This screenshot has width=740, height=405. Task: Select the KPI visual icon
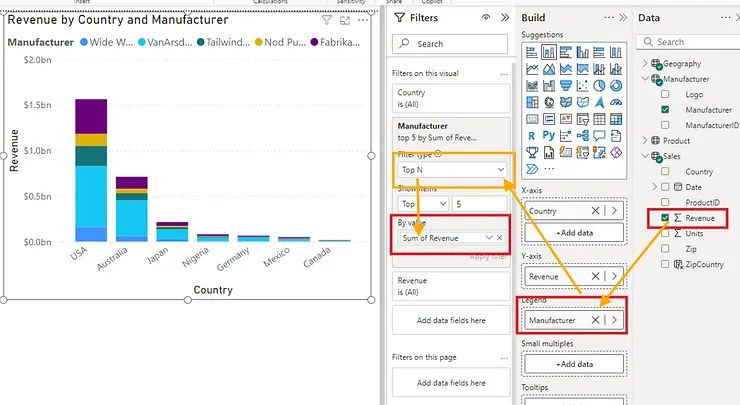pos(565,119)
